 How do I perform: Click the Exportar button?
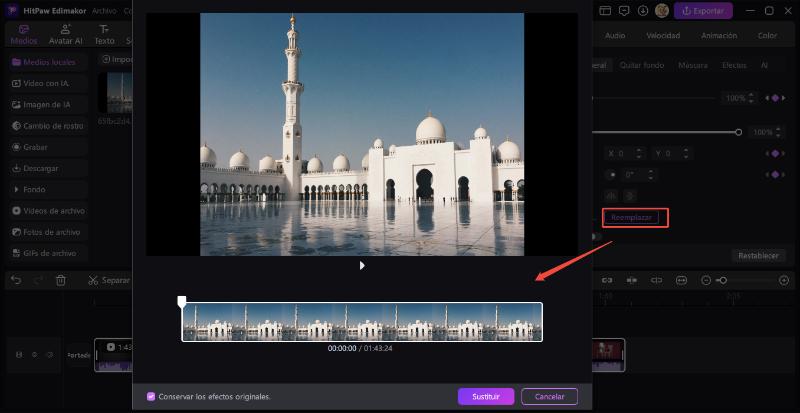[703, 11]
